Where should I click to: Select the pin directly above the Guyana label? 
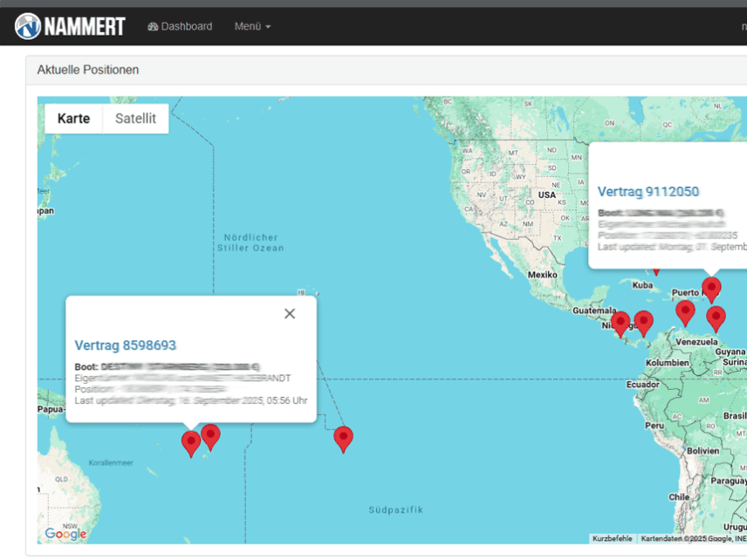pos(716,318)
